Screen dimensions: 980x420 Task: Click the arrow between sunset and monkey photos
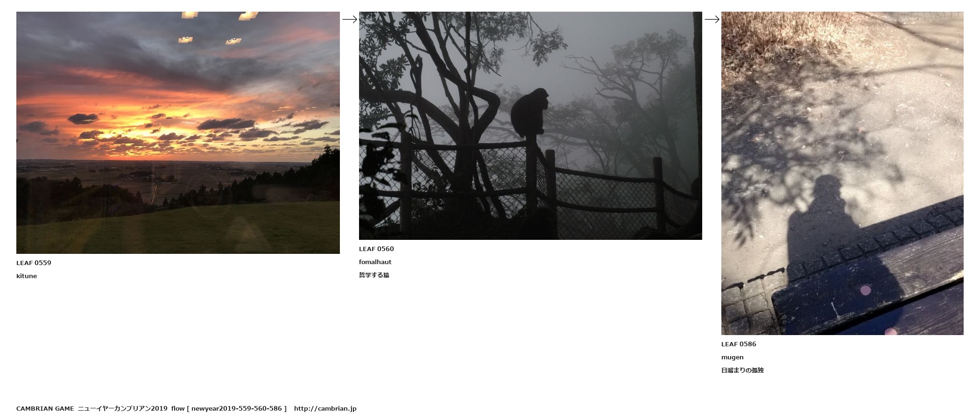(x=350, y=19)
